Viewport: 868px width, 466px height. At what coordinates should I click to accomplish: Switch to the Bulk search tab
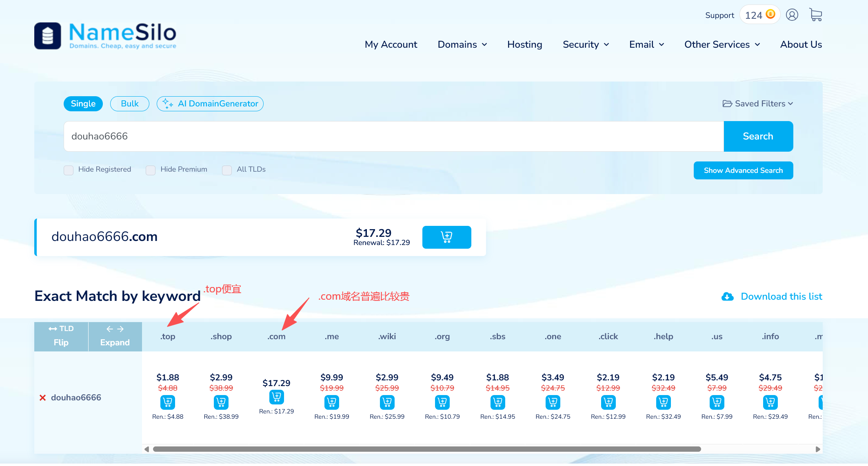tap(129, 104)
